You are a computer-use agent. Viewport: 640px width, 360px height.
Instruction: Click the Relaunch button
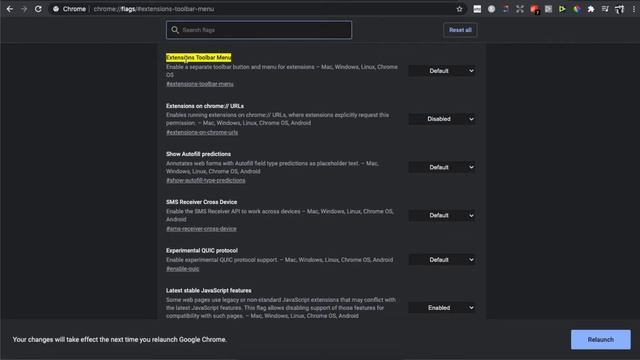pos(600,340)
